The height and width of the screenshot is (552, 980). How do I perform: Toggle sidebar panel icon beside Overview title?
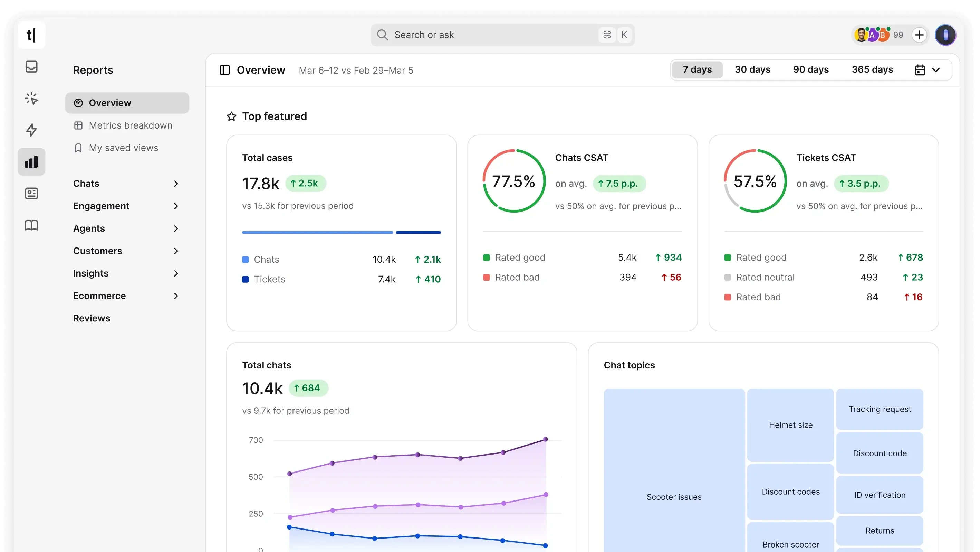(225, 70)
